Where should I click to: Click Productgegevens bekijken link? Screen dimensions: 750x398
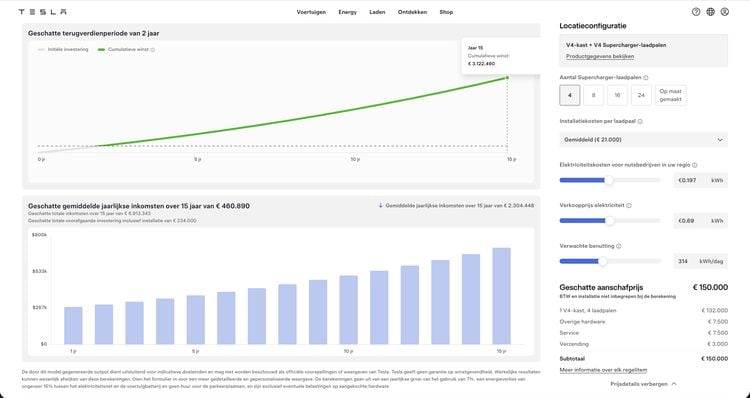pos(600,56)
